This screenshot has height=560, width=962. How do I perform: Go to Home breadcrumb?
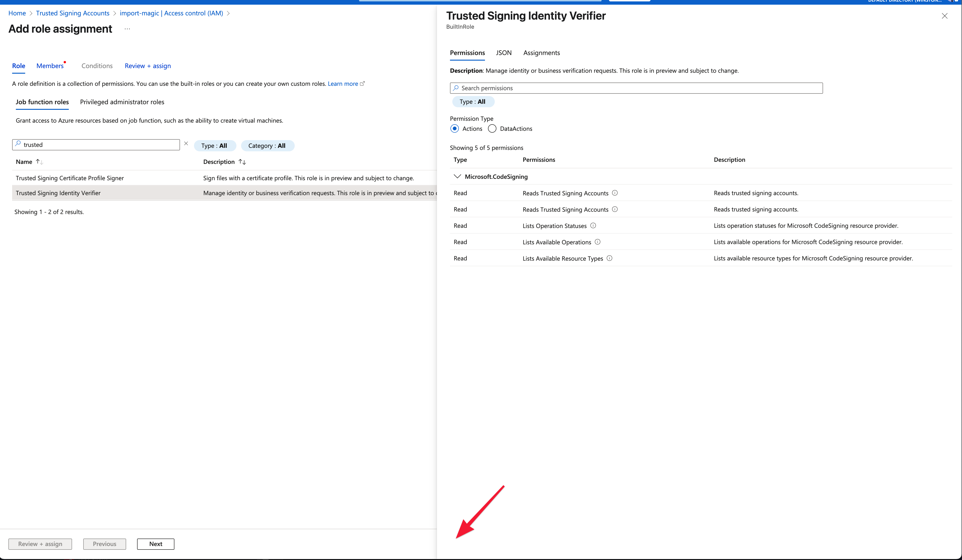(17, 13)
